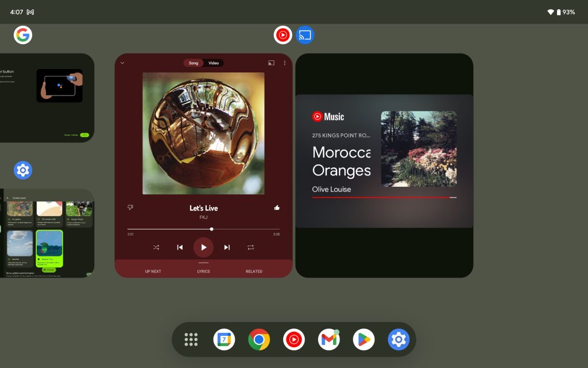Launch Chrome from the dock

[x=259, y=340]
